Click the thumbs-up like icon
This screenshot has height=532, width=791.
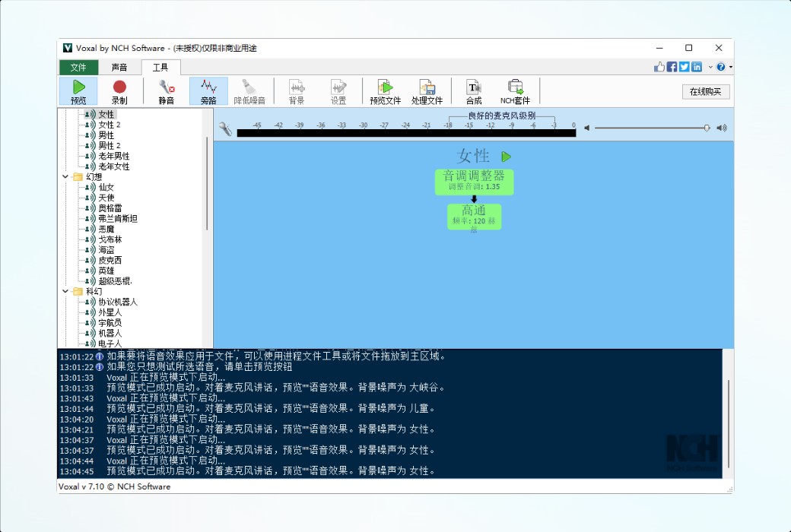click(659, 67)
